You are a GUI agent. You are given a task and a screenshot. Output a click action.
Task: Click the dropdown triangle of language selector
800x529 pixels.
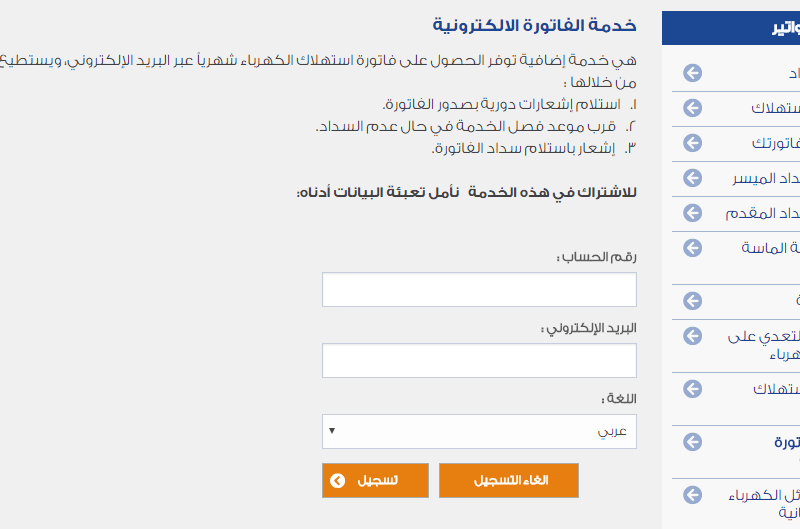click(332, 431)
